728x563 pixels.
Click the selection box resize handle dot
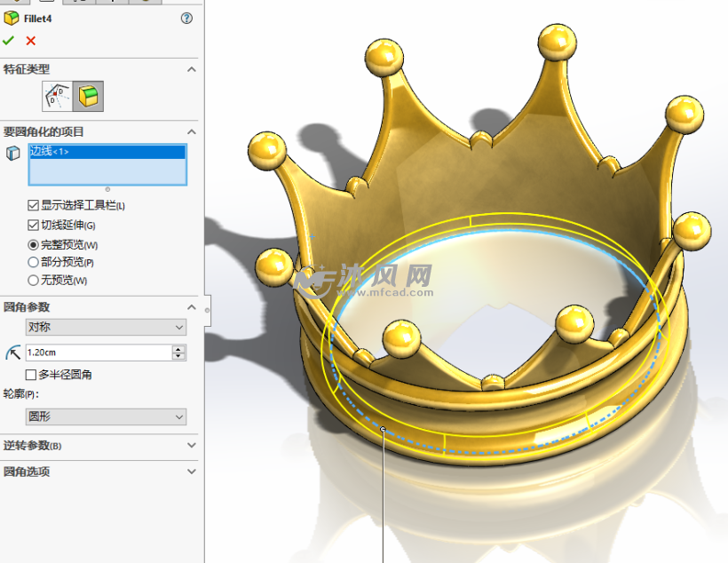coord(107,189)
